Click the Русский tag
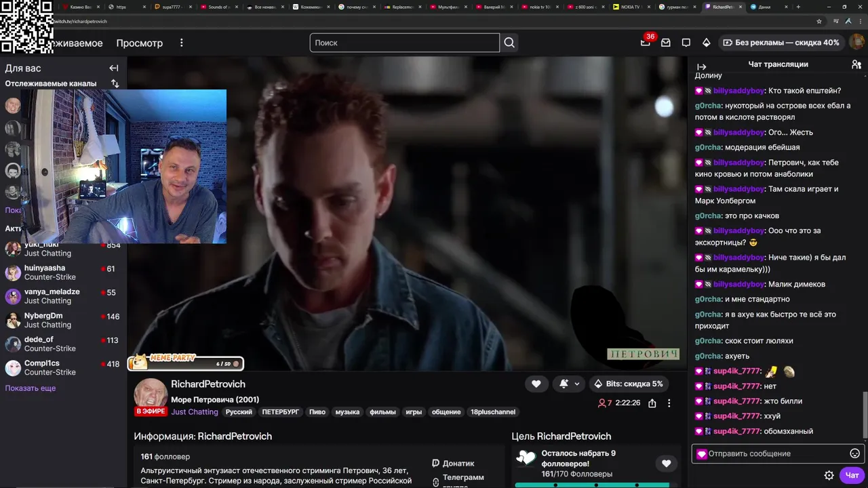Screen dimensions: 868x488 pyautogui.click(x=239, y=412)
